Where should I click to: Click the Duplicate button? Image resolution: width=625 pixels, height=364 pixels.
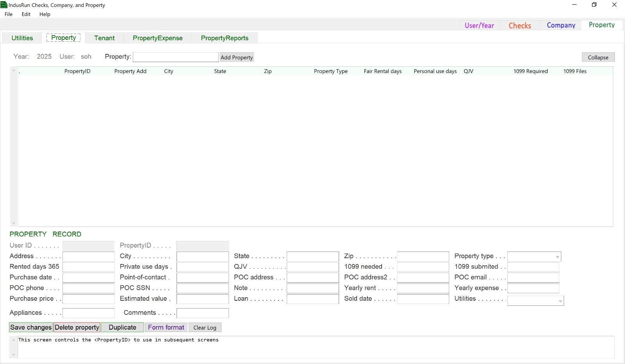(123, 327)
